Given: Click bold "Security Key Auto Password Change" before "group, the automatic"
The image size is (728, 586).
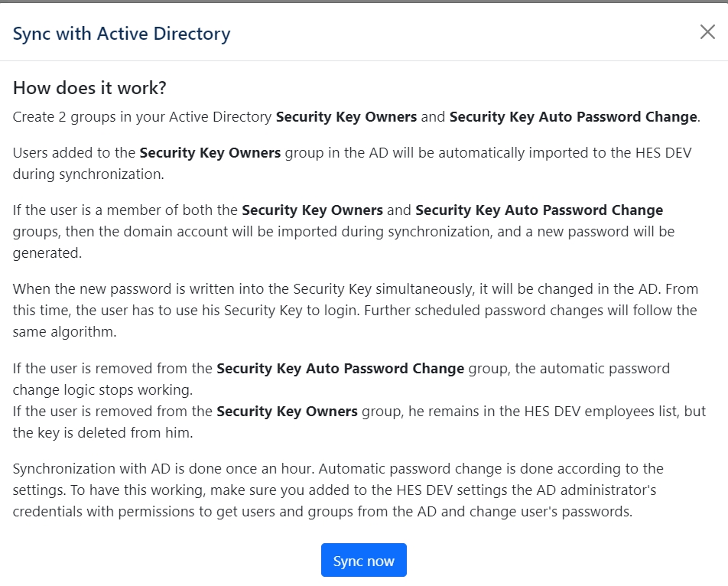Looking at the screenshot, I should click(340, 368).
